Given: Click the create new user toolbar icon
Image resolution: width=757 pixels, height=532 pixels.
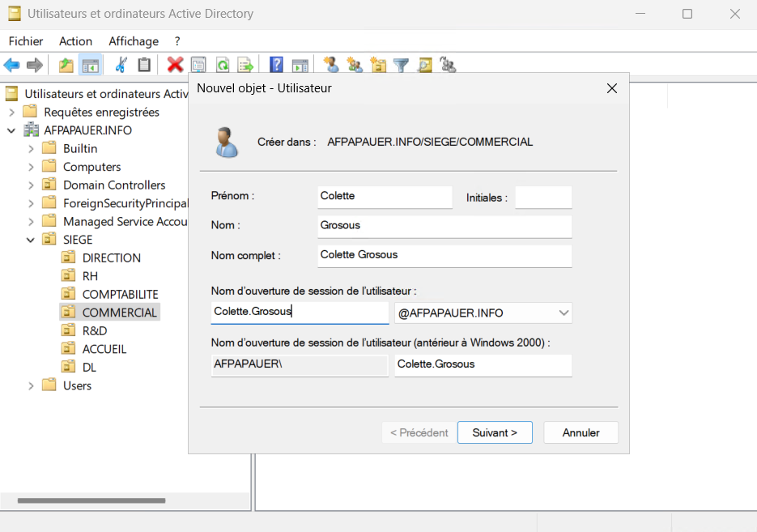Looking at the screenshot, I should [330, 65].
